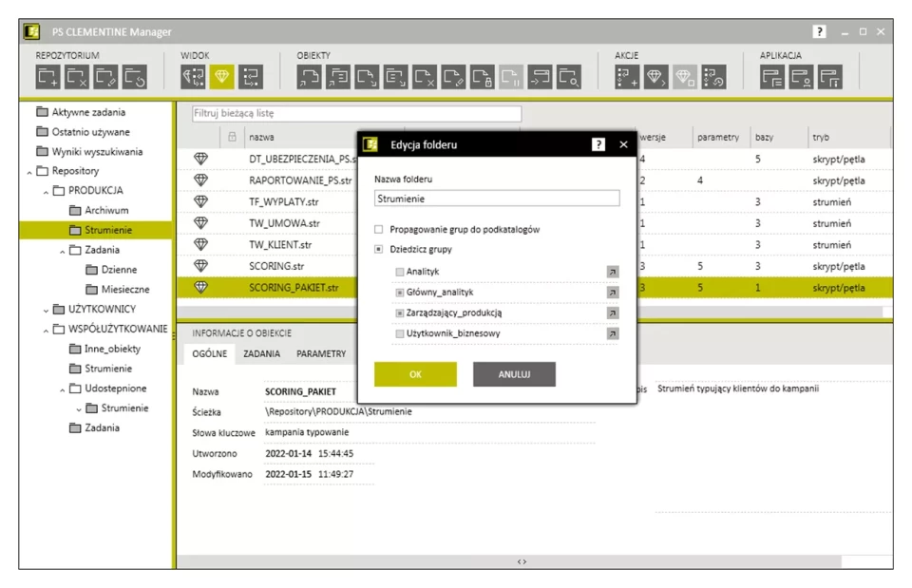Click the search object magnifier icon in OBIEKTY

pyautogui.click(x=568, y=78)
